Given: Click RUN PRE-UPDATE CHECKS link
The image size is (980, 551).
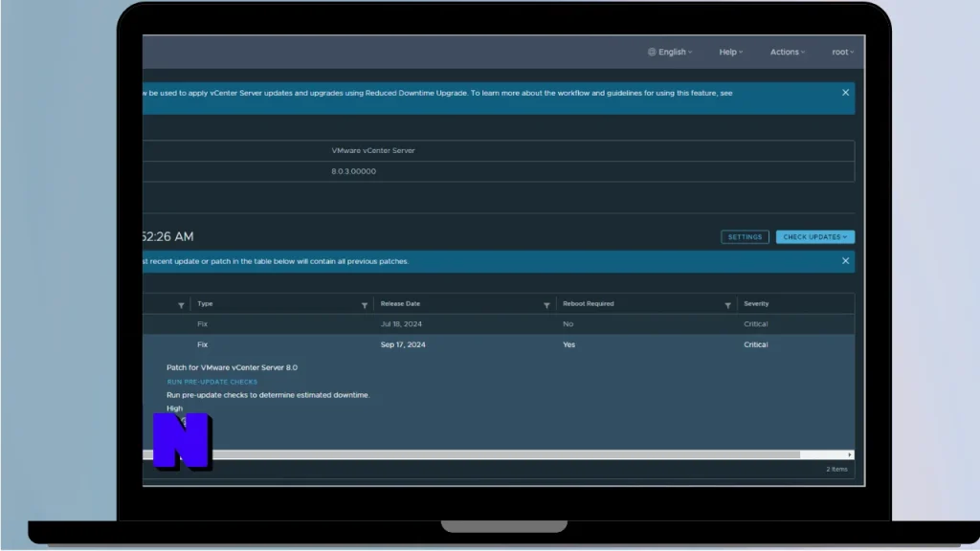Looking at the screenshot, I should pyautogui.click(x=212, y=382).
